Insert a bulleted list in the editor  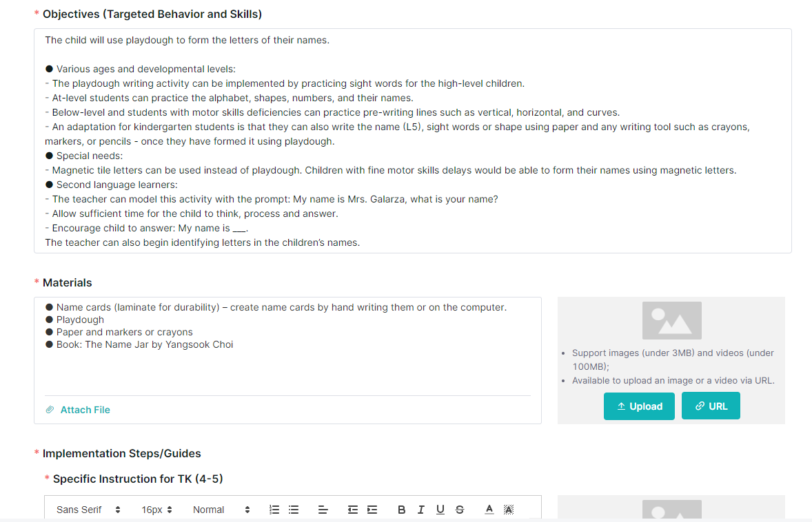(294, 510)
